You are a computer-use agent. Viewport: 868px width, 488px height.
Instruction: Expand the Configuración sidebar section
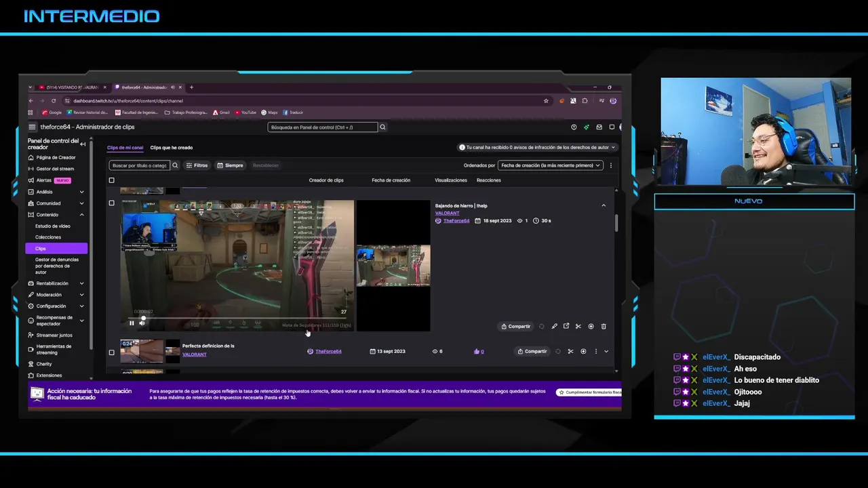click(x=82, y=306)
